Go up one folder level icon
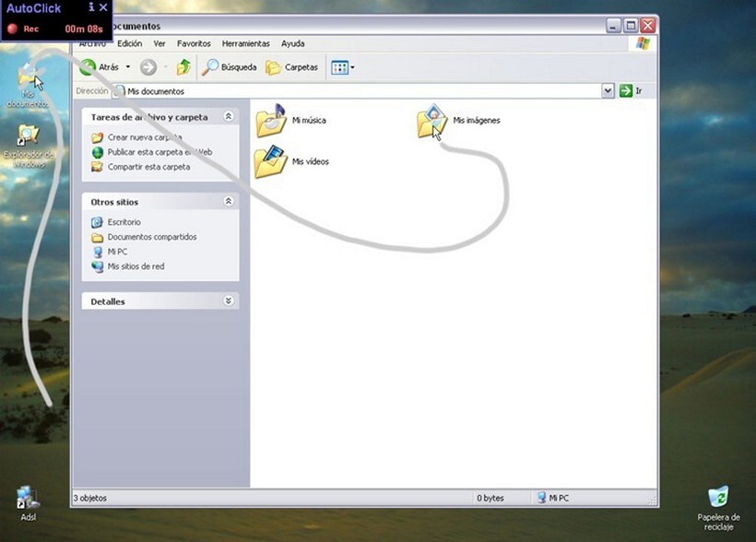Image resolution: width=756 pixels, height=542 pixels. tap(183, 67)
